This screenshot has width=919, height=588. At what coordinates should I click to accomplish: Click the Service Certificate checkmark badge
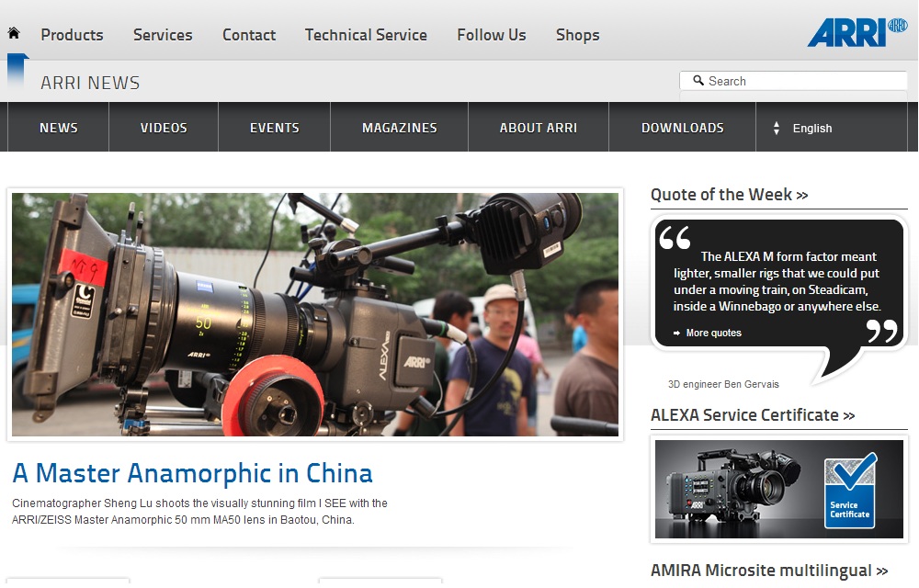coord(849,492)
